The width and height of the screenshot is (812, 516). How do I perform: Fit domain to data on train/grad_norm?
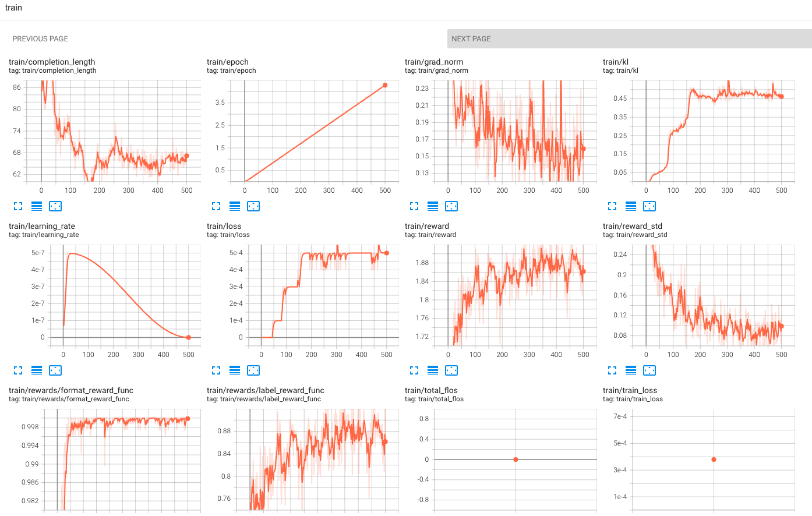point(451,206)
